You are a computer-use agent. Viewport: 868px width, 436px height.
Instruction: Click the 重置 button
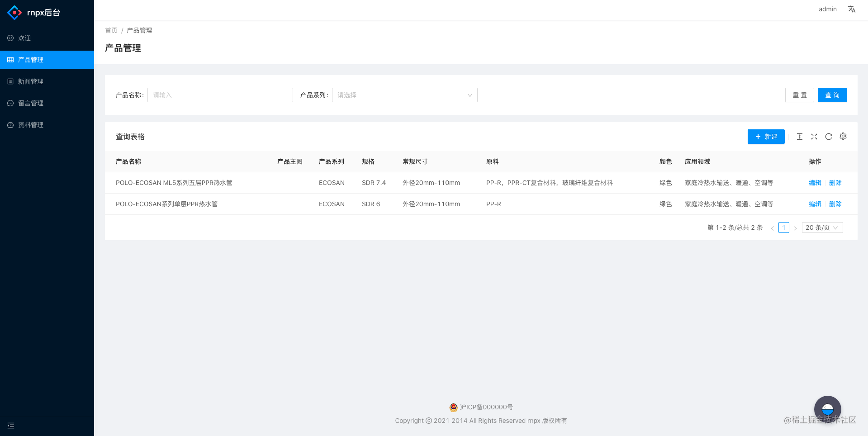800,95
